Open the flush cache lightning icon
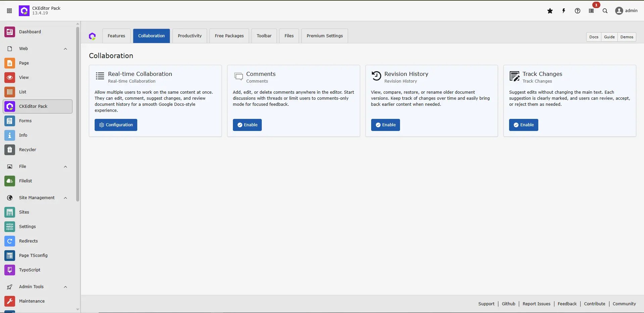The image size is (644, 313). click(x=564, y=11)
